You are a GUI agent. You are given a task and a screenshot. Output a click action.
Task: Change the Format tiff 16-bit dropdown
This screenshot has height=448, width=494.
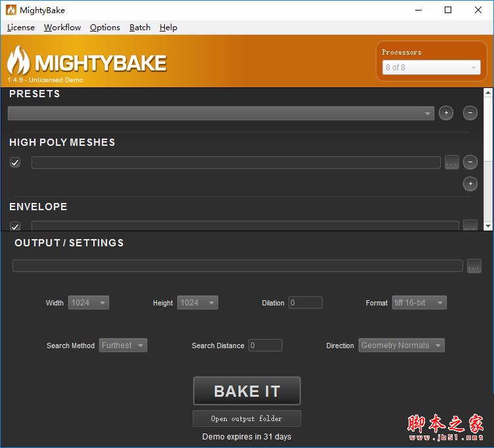[419, 303]
